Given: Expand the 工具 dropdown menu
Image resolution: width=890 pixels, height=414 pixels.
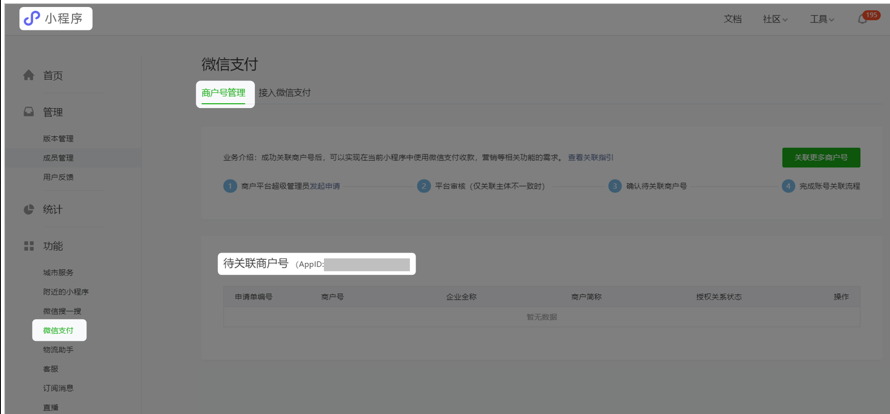Looking at the screenshot, I should (821, 19).
